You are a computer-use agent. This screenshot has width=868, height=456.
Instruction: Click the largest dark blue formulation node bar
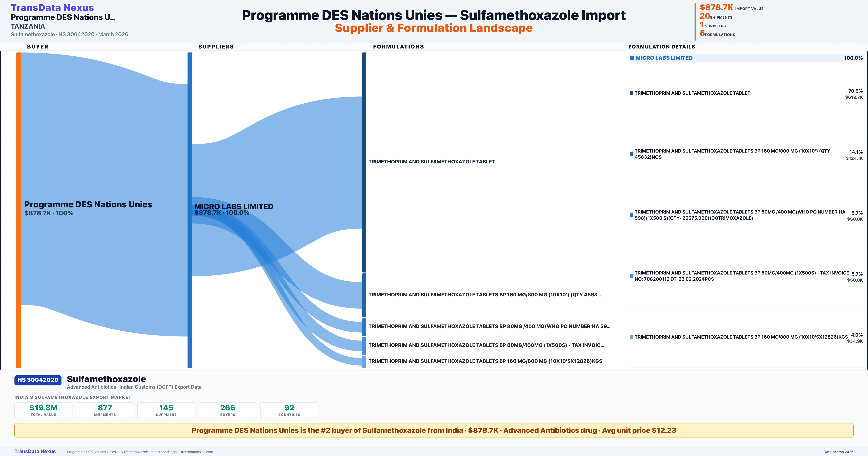364,162
